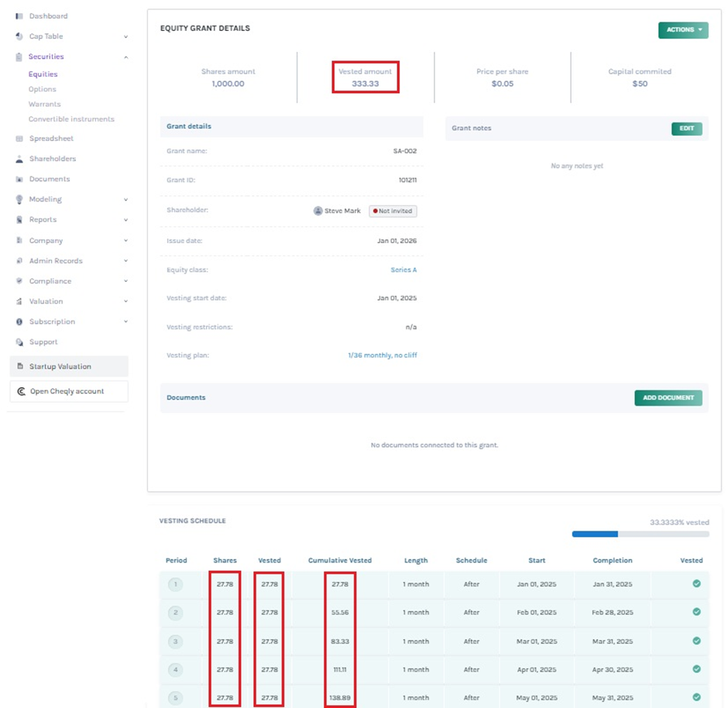Click the Dashboard icon in sidebar
This screenshot has height=708, width=728.
point(19,16)
